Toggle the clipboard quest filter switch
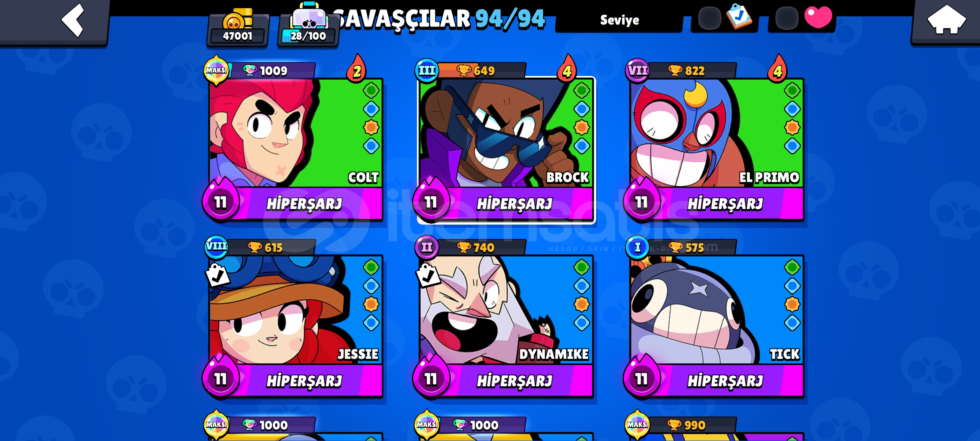This screenshot has height=441, width=980. click(x=725, y=18)
